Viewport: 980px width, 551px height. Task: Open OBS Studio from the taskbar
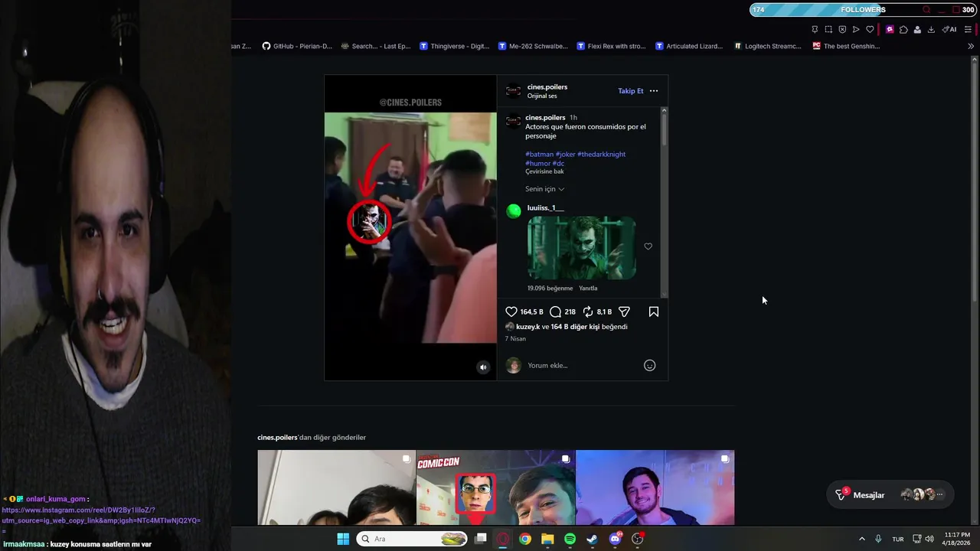(637, 539)
